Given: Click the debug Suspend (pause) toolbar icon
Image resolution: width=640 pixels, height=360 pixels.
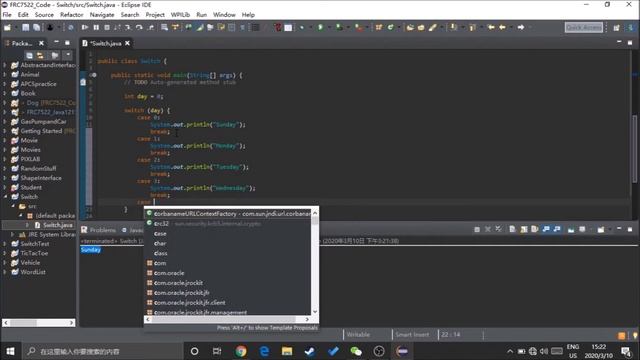Looking at the screenshot, I should click(96, 27).
